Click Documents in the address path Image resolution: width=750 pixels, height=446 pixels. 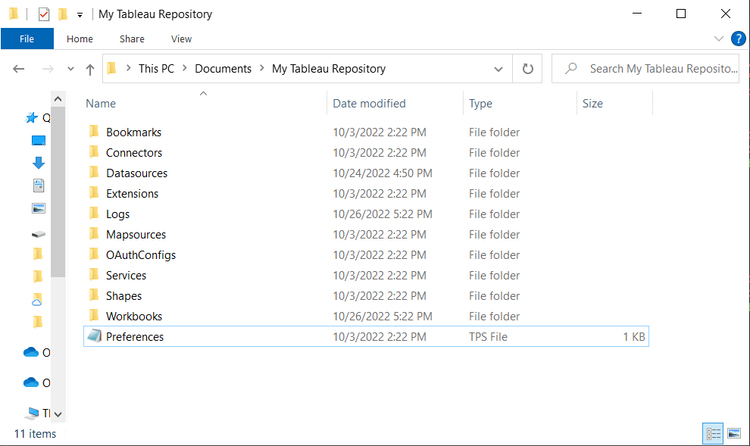tap(223, 69)
